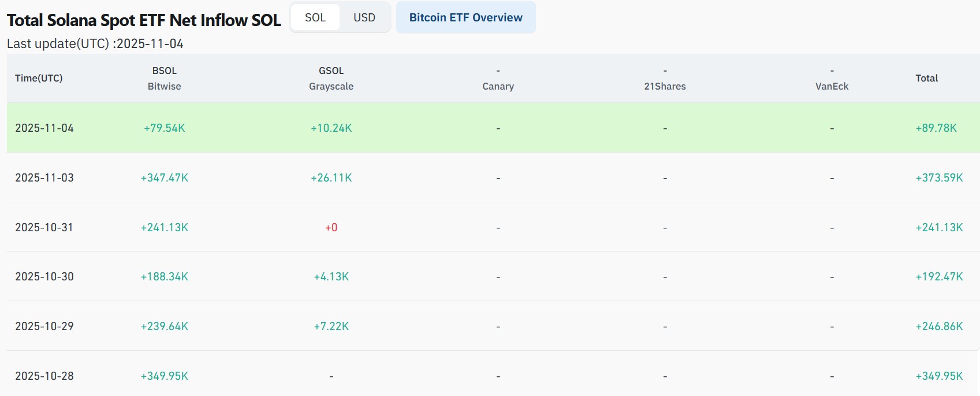Click the +10.24K Grayscale inflow value
The image size is (980, 396).
331,128
